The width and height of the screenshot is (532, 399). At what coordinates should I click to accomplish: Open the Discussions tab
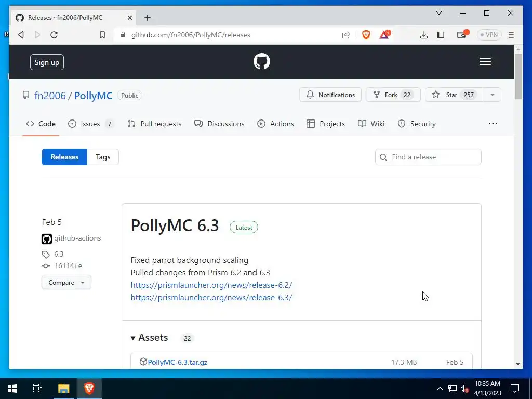(219, 124)
